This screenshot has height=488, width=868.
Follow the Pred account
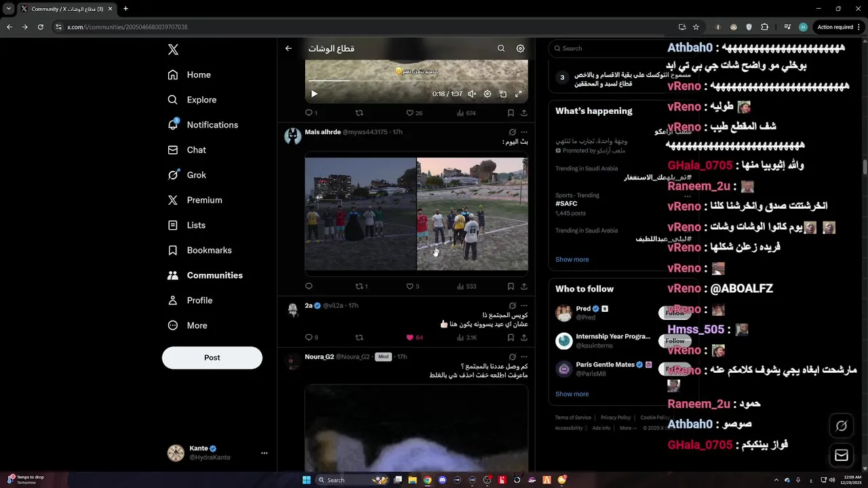[675, 313]
